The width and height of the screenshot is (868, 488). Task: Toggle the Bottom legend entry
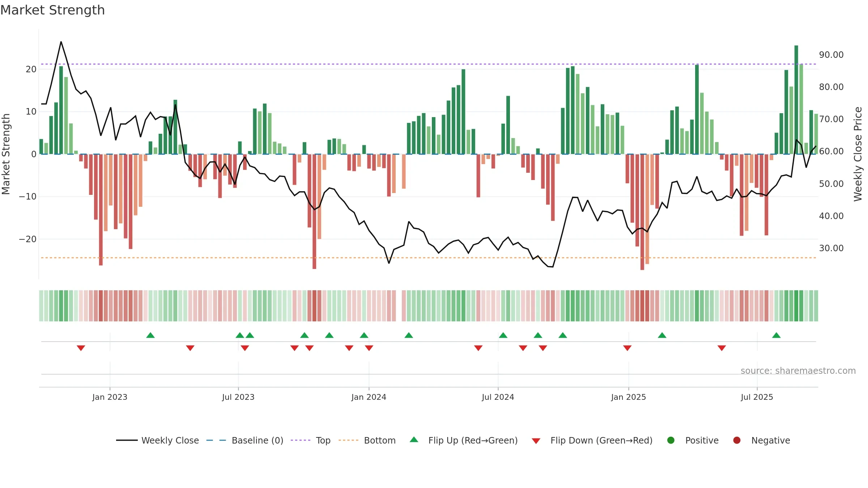coord(367,440)
